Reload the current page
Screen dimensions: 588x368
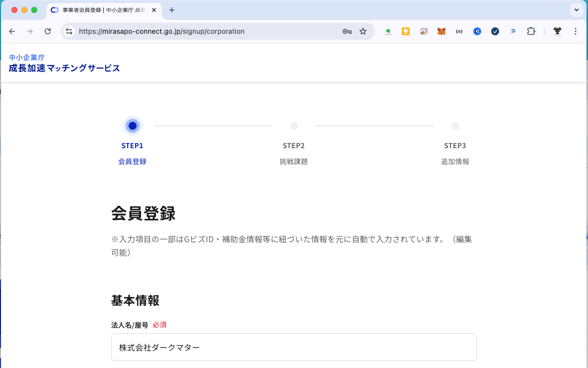click(48, 31)
